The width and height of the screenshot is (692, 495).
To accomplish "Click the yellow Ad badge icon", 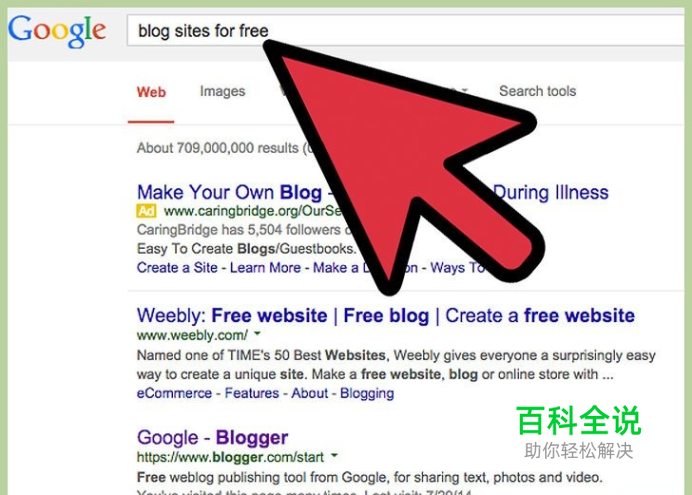I will pos(146,211).
